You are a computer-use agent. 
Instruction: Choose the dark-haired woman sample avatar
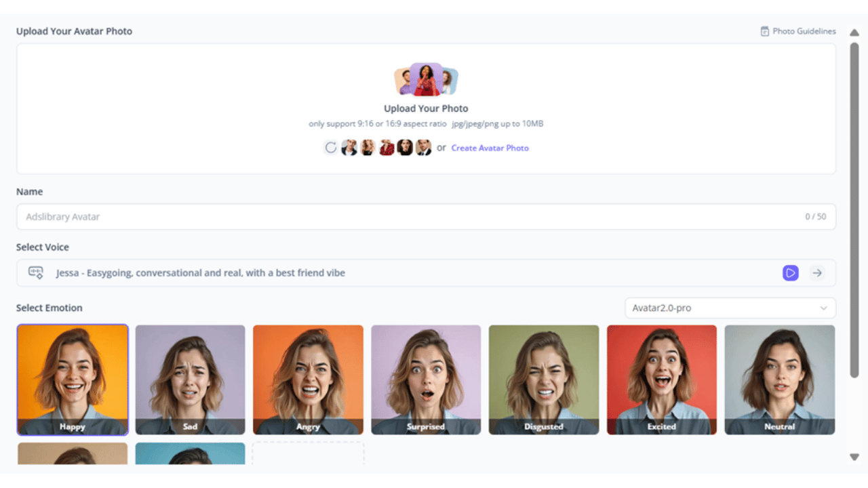coord(405,148)
